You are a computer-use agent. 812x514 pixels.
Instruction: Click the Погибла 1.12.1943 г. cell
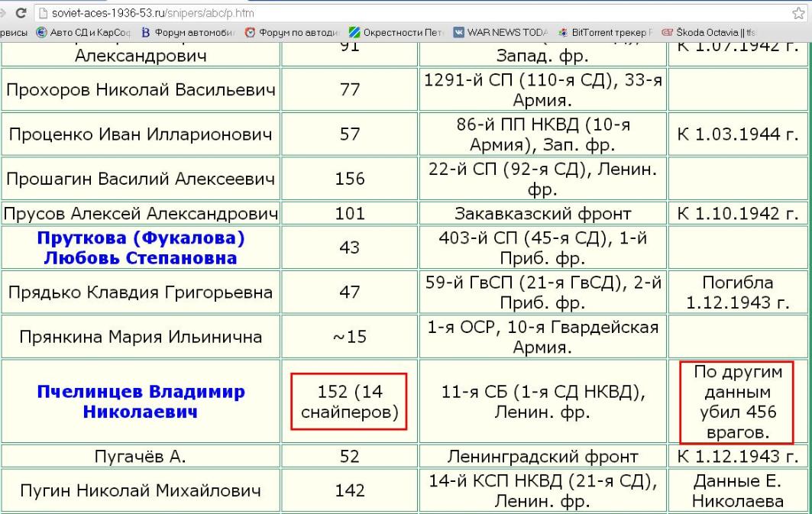click(x=737, y=293)
